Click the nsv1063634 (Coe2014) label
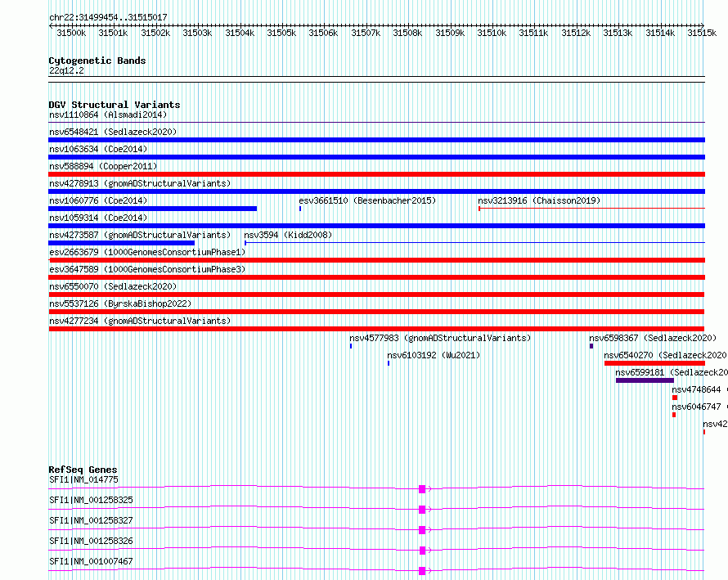Image resolution: width=728 pixels, height=580 pixels. (x=98, y=149)
